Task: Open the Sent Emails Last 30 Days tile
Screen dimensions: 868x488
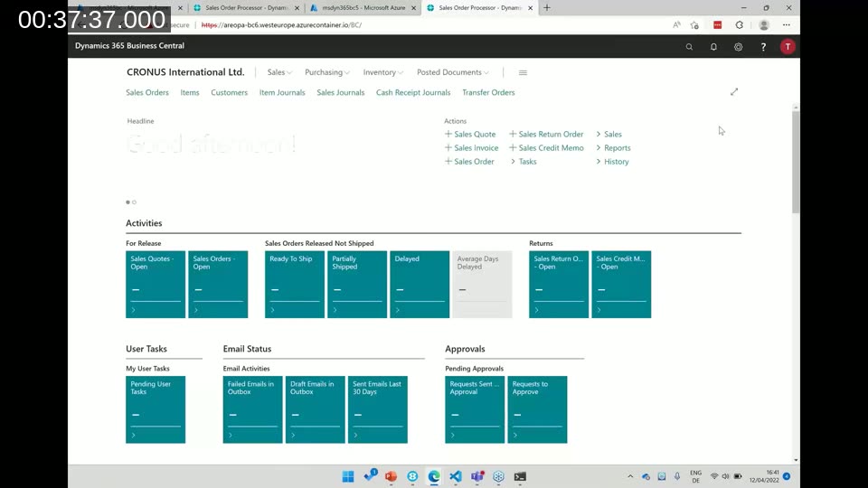Action: [378, 409]
